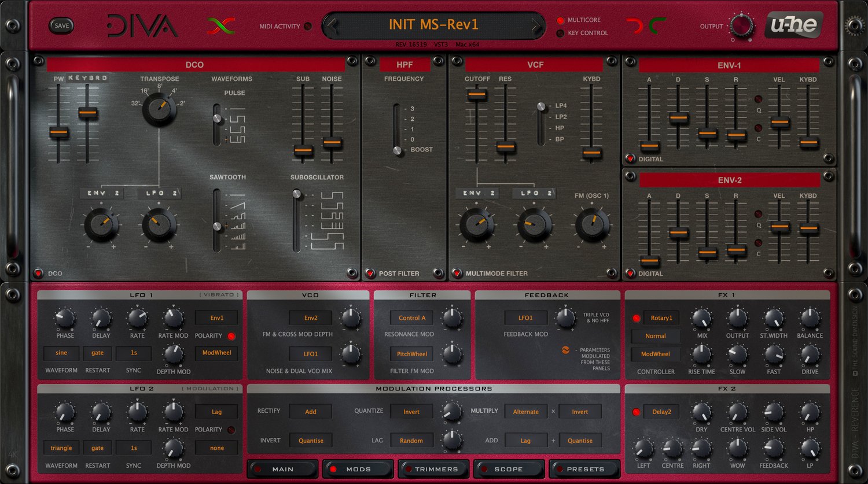
Task: Go to the previous preset with left arrow
Action: 332,25
